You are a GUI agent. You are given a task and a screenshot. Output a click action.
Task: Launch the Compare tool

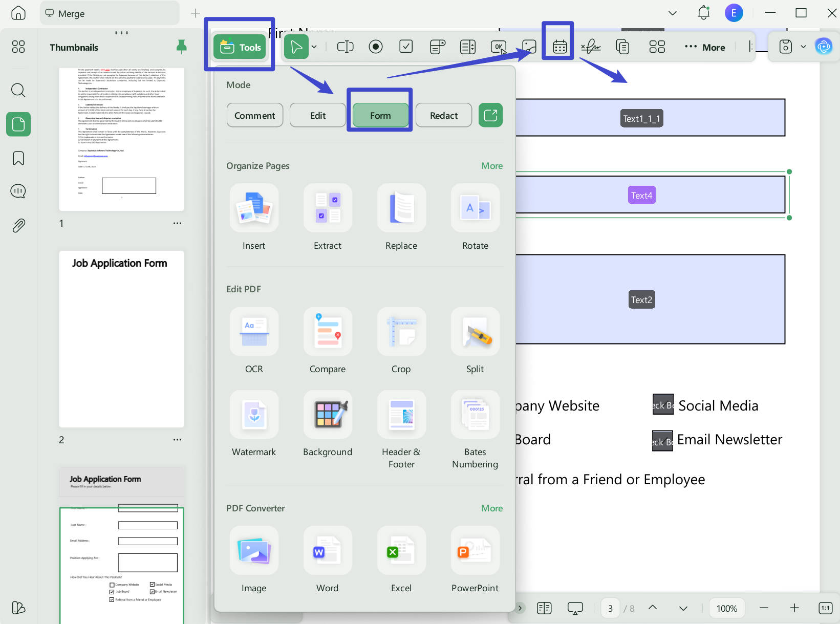click(x=328, y=340)
